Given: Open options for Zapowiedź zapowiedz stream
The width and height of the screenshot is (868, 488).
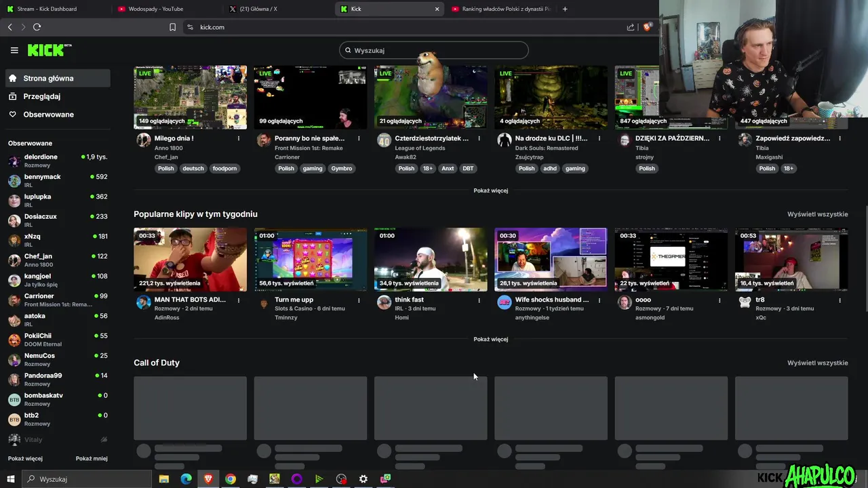Looking at the screenshot, I should point(840,138).
